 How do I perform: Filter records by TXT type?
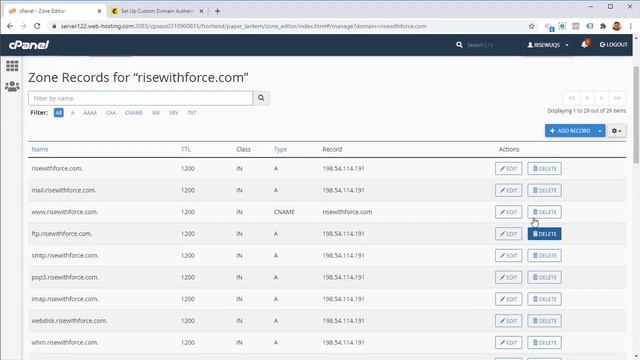tap(192, 113)
